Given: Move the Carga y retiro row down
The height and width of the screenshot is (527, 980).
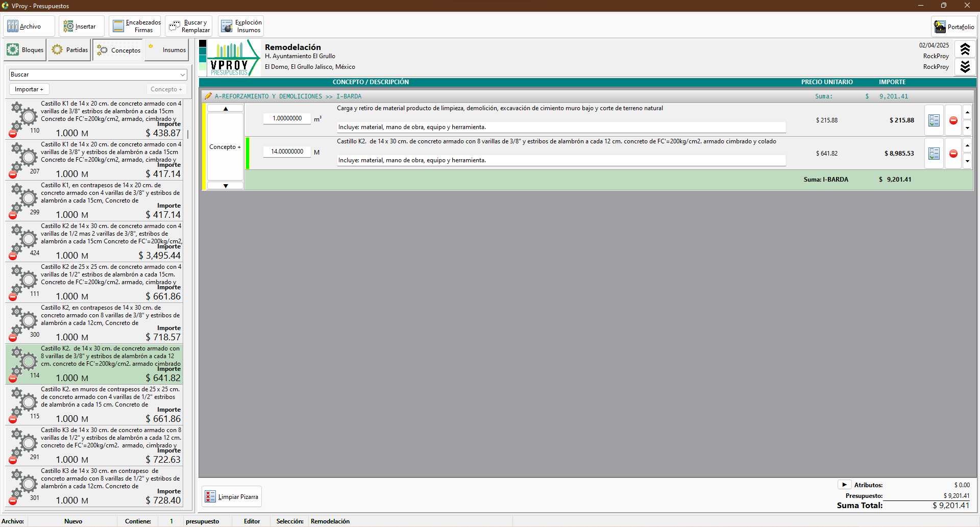Looking at the screenshot, I should 967,128.
